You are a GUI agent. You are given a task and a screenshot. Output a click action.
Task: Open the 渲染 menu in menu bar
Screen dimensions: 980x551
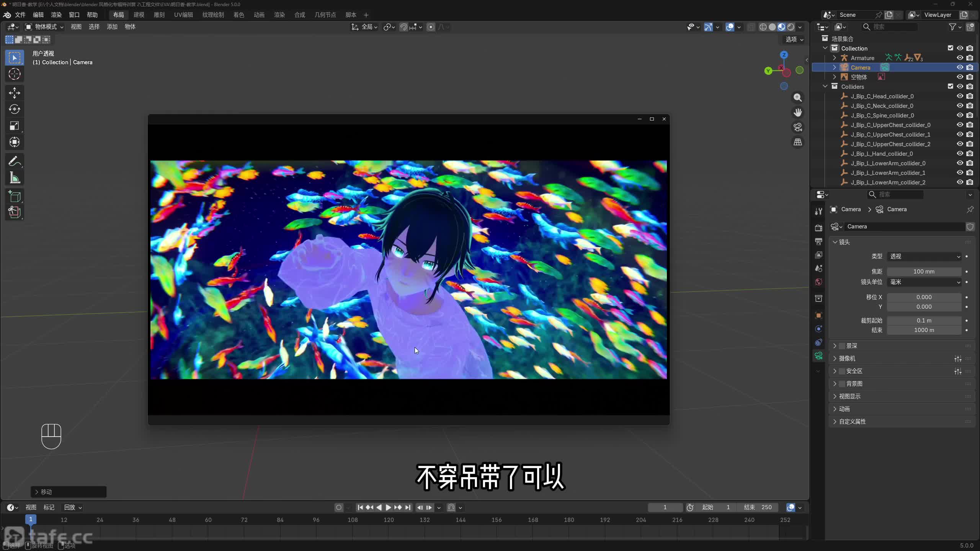(x=56, y=15)
